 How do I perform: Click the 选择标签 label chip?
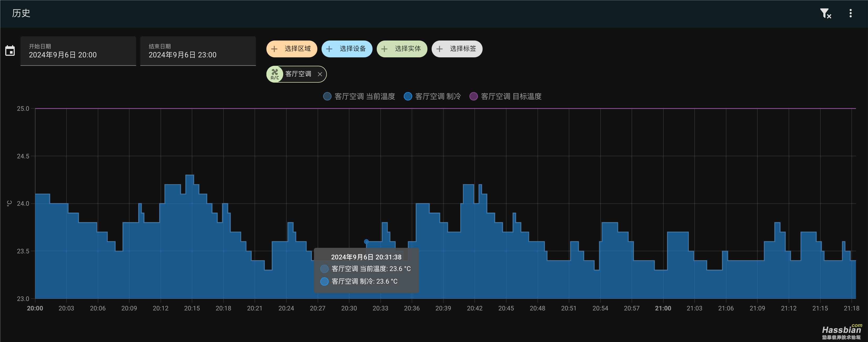pyautogui.click(x=457, y=49)
